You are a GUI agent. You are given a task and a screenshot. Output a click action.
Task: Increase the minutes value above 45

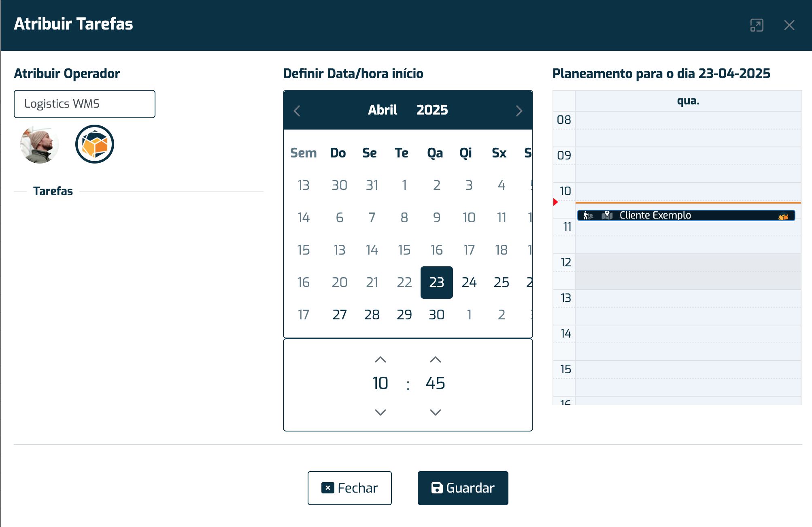click(x=436, y=359)
